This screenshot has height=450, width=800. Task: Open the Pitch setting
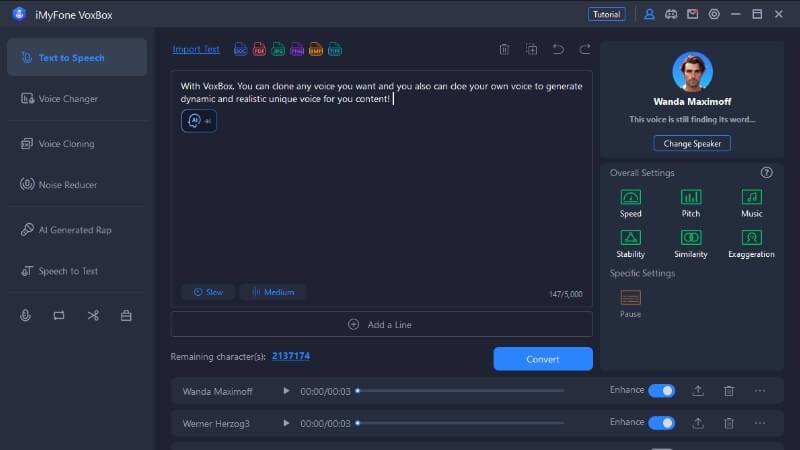pyautogui.click(x=691, y=203)
